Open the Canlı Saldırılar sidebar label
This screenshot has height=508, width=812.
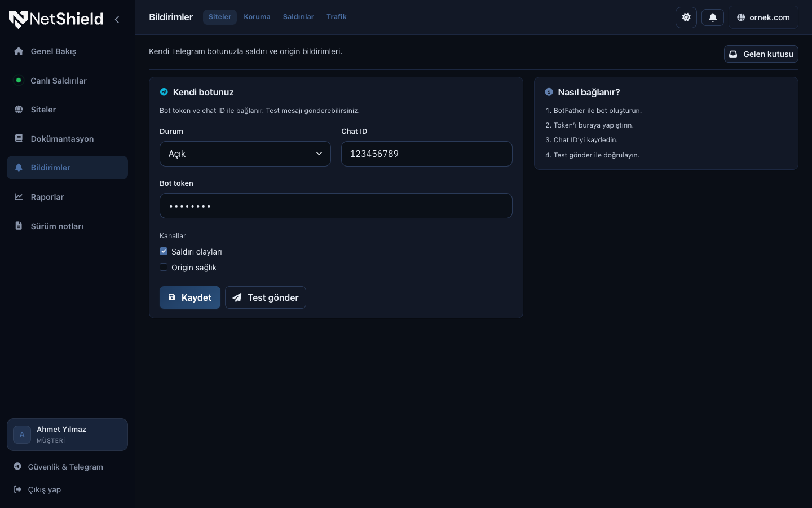[x=59, y=81]
